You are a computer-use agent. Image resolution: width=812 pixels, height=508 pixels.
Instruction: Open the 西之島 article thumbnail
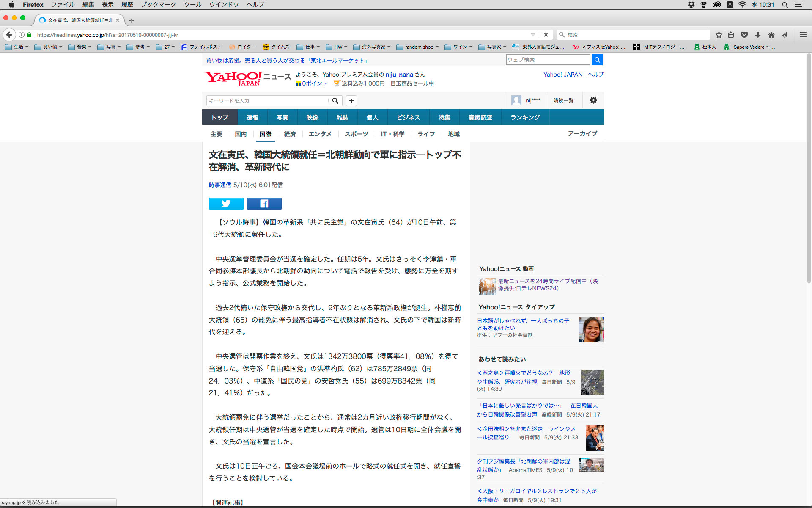click(592, 382)
